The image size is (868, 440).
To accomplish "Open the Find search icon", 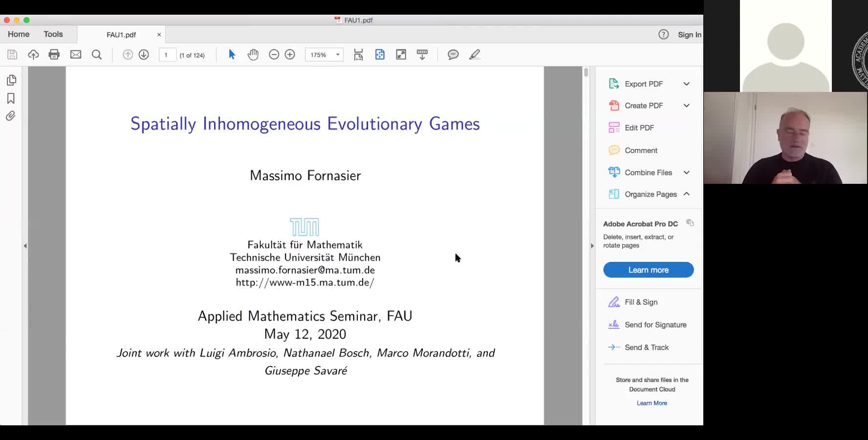I will (97, 55).
